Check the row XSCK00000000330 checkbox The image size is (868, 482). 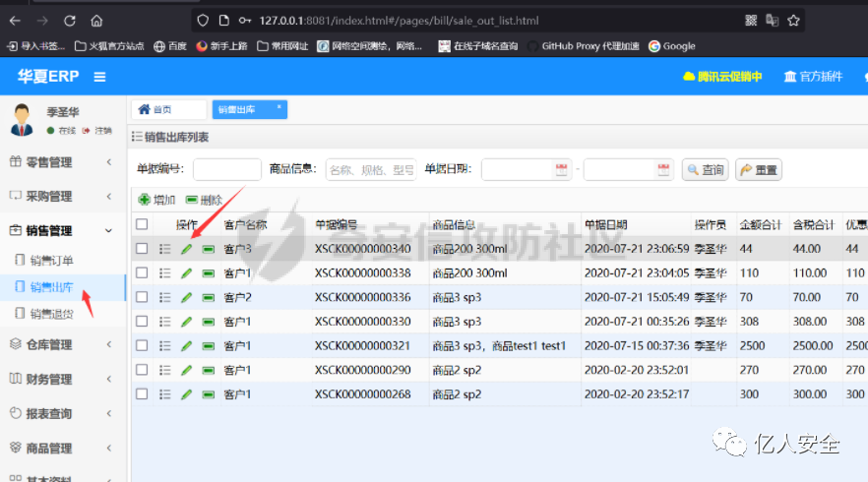tap(142, 322)
